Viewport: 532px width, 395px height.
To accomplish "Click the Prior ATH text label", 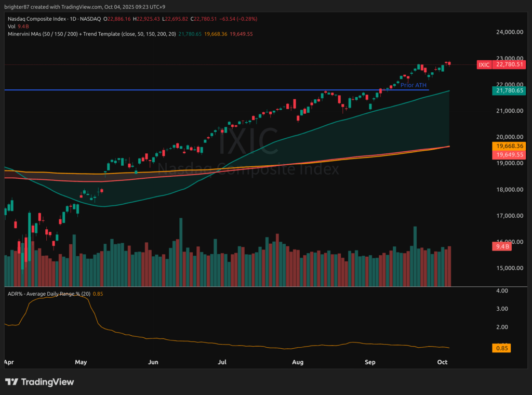I will (x=413, y=85).
